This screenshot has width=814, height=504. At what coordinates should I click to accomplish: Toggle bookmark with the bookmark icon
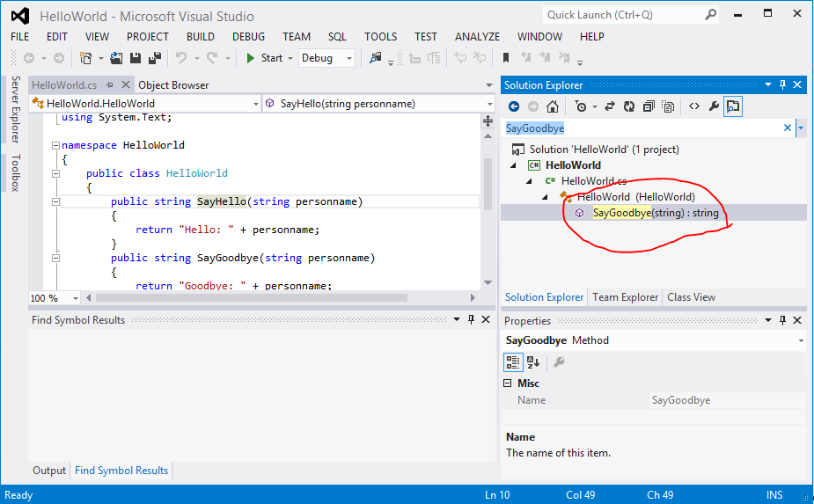click(x=506, y=58)
